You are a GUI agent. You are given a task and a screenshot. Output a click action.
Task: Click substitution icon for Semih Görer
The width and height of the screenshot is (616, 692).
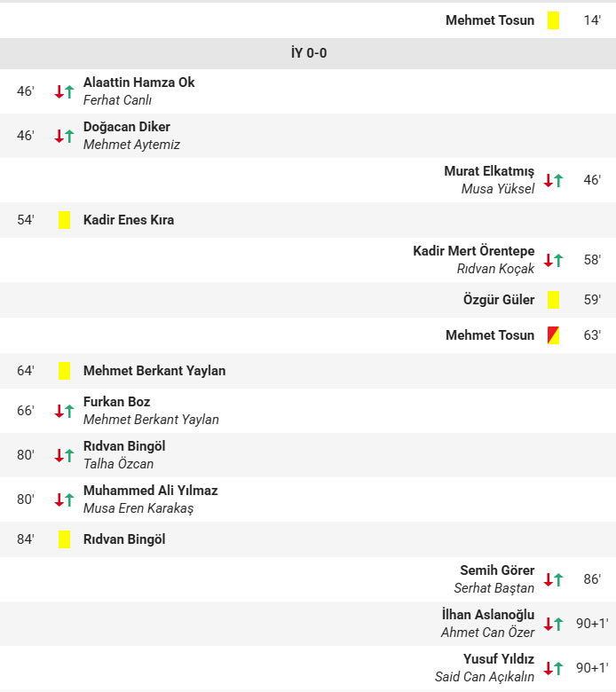click(x=553, y=579)
